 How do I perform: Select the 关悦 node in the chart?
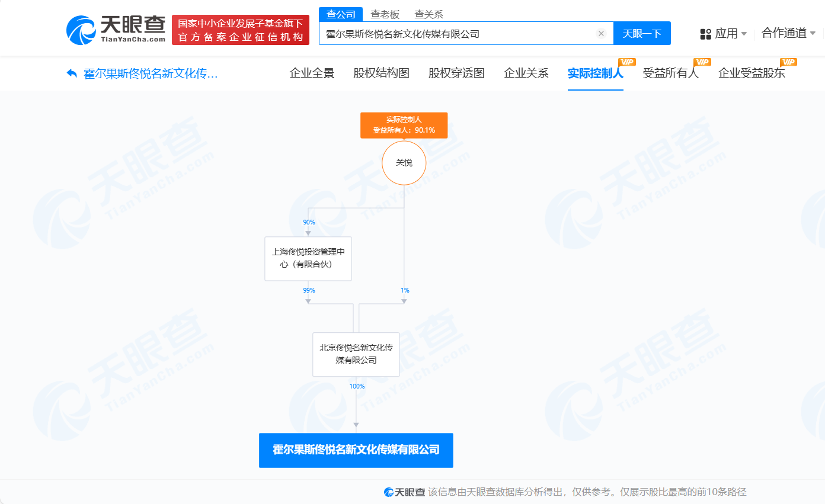404,162
